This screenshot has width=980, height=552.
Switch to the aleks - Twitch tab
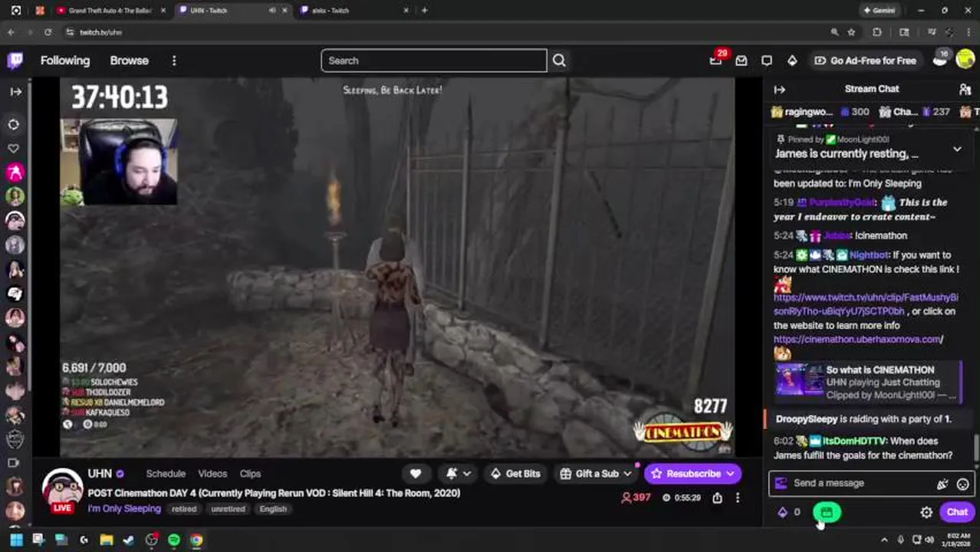351,11
